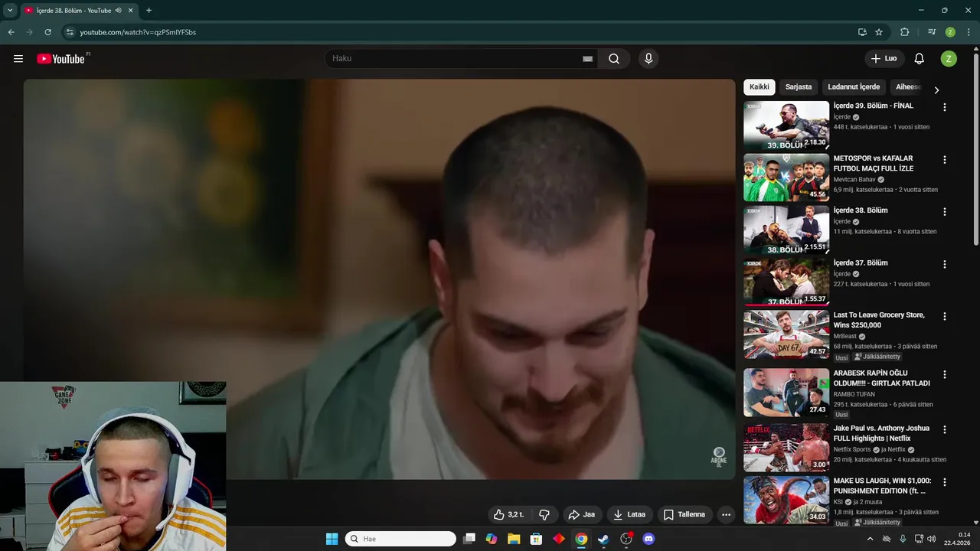Select the Aiheeseen filter chip
The height and width of the screenshot is (551, 980).
click(908, 87)
